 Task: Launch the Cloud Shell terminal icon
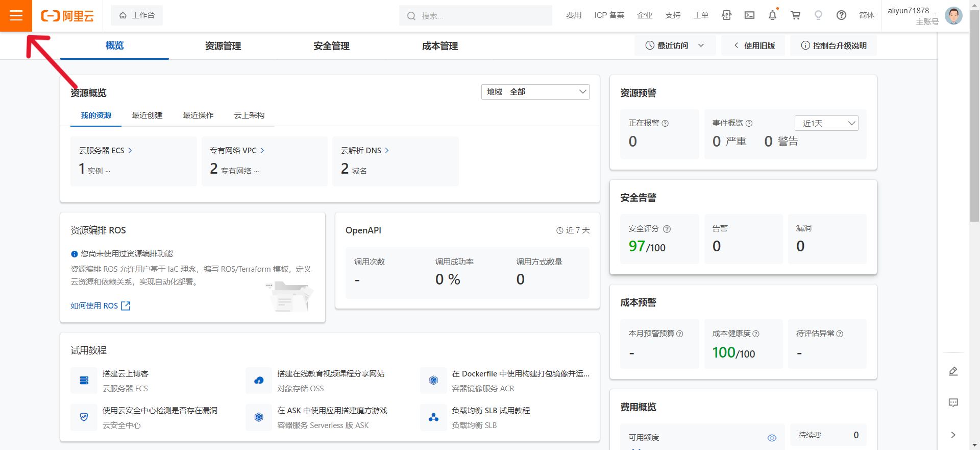pyautogui.click(x=749, y=15)
